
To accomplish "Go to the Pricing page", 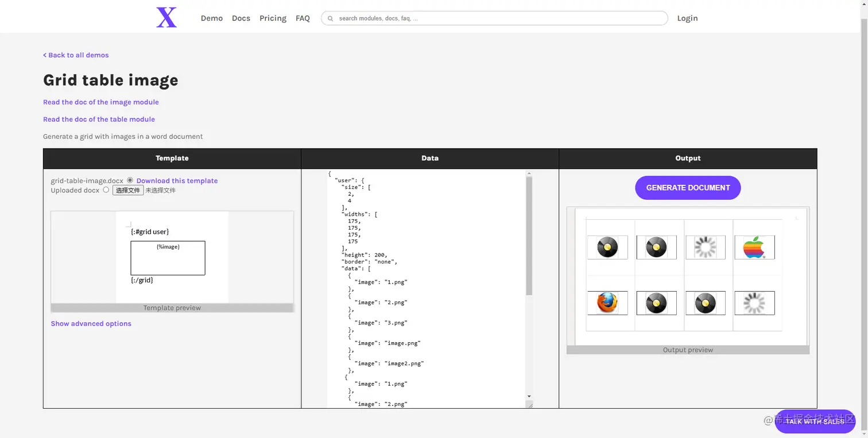I will click(x=273, y=18).
